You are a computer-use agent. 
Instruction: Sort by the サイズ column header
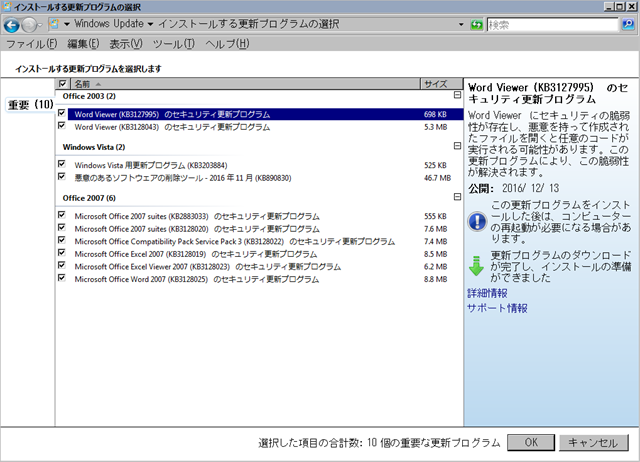(442, 84)
